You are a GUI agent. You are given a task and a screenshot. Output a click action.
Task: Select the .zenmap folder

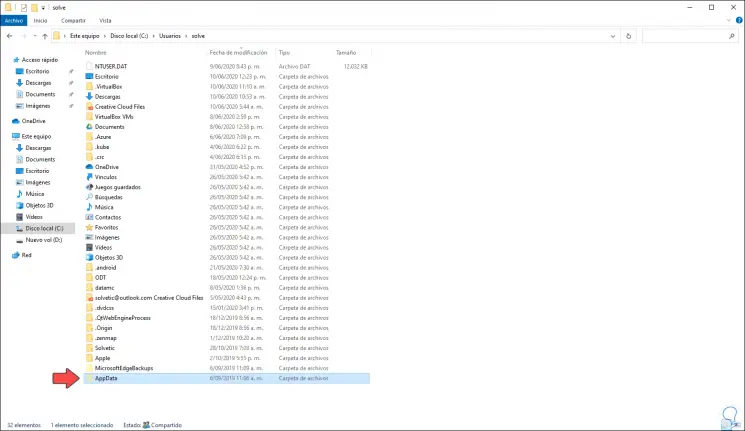coord(105,338)
